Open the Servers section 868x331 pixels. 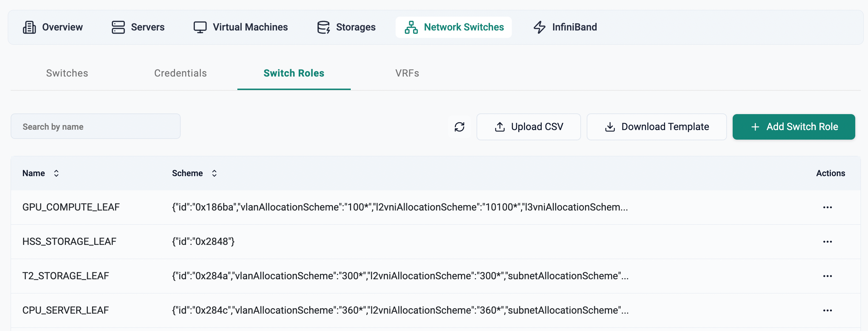point(138,27)
